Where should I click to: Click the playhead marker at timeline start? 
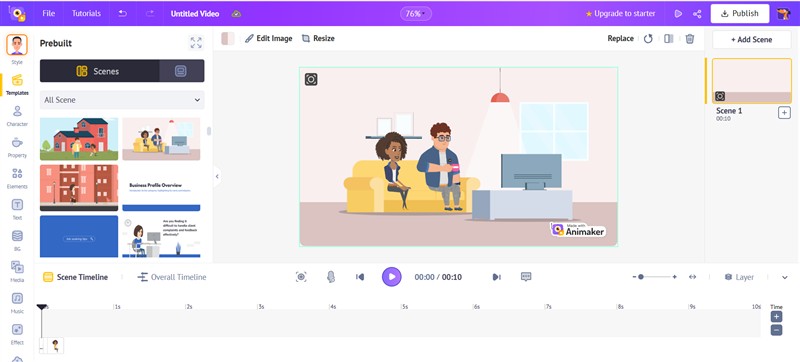pyautogui.click(x=42, y=307)
